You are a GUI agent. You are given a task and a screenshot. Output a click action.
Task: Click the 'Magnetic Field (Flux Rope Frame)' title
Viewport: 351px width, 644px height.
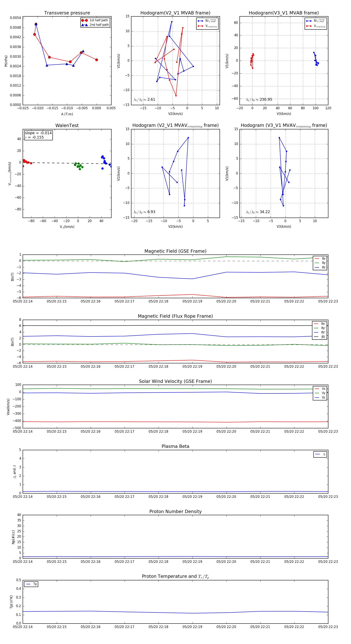pos(175,316)
